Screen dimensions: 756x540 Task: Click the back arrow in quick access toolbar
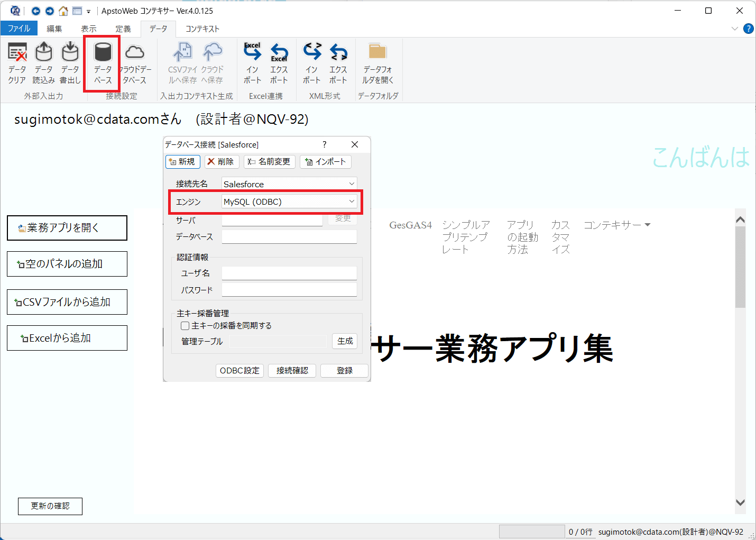36,11
